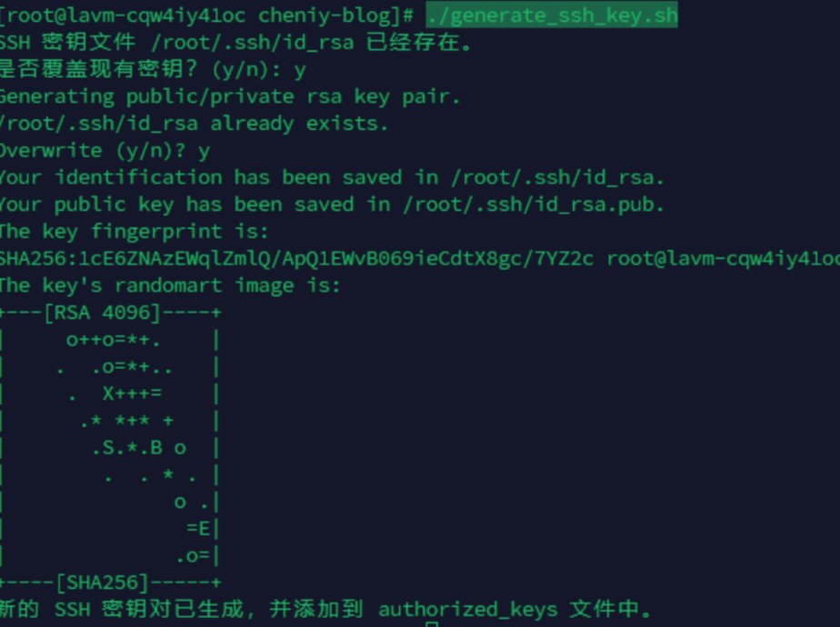Click the "X+++=" randomart row
840x627 pixels.
[132, 394]
